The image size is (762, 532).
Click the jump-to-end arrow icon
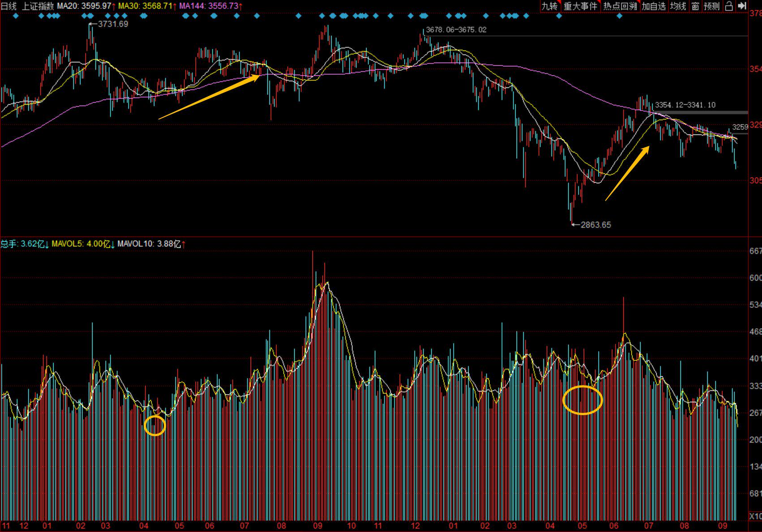(742, 6)
